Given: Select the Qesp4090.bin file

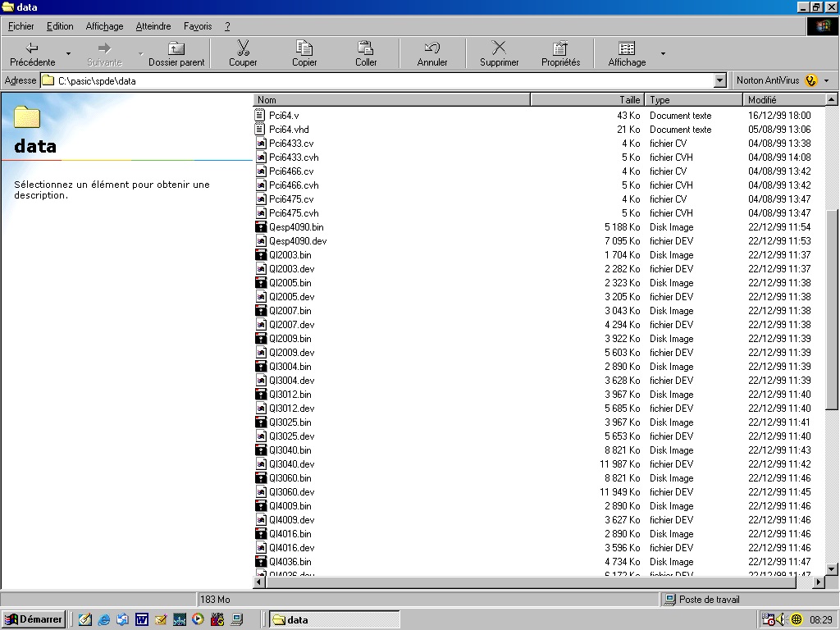Looking at the screenshot, I should point(296,227).
